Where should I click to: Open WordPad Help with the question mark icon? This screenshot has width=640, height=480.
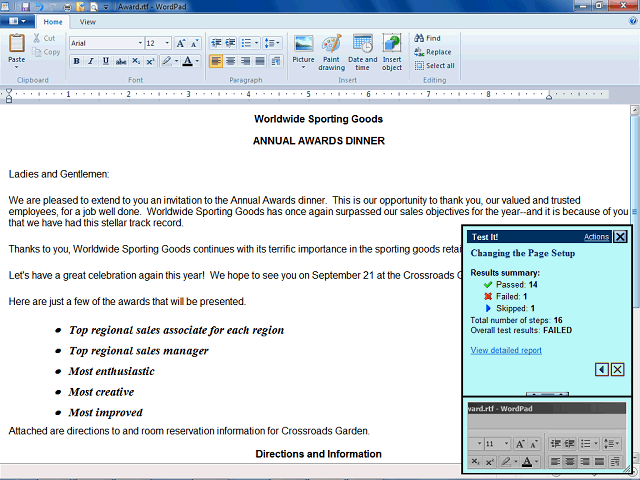pyautogui.click(x=633, y=22)
